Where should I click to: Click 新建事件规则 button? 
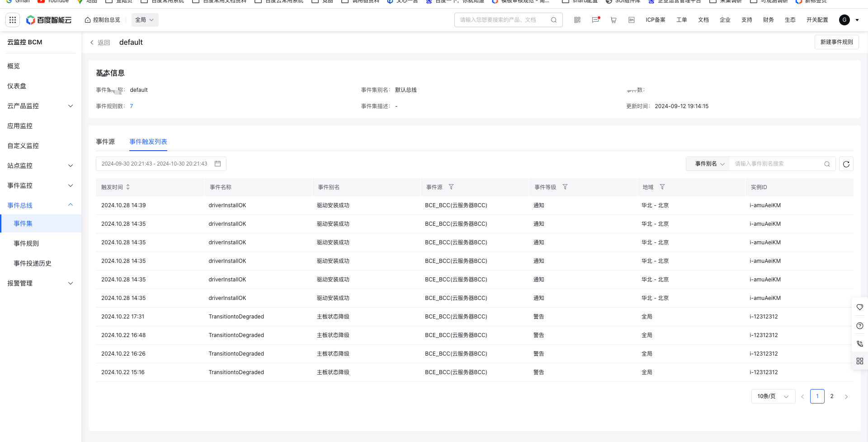(837, 42)
